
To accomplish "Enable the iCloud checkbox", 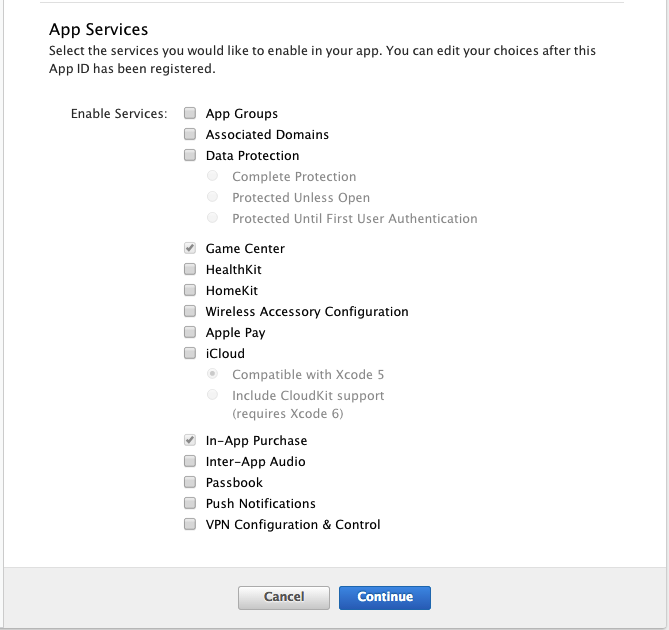I will pyautogui.click(x=190, y=353).
